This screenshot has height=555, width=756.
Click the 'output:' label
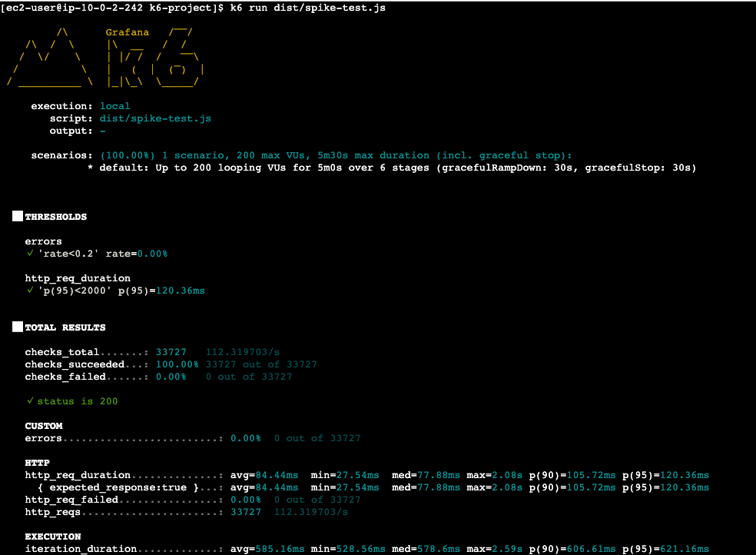pyautogui.click(x=71, y=131)
